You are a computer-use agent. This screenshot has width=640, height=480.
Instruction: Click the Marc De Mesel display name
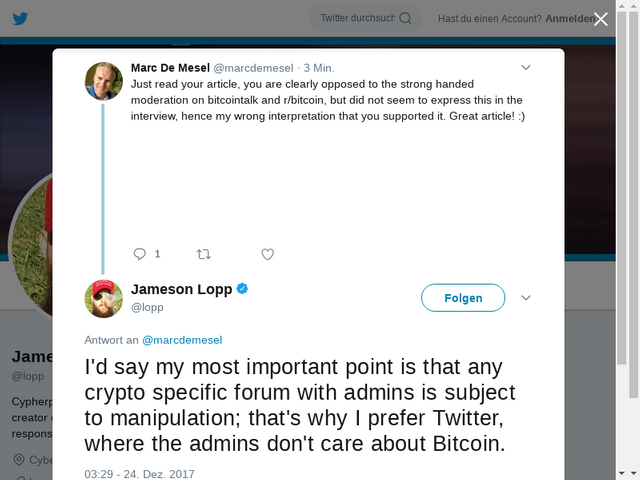point(170,68)
